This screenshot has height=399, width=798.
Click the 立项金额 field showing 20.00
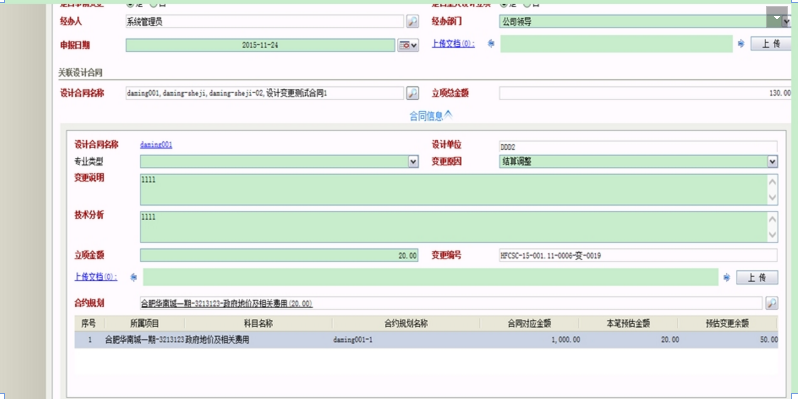click(279, 255)
